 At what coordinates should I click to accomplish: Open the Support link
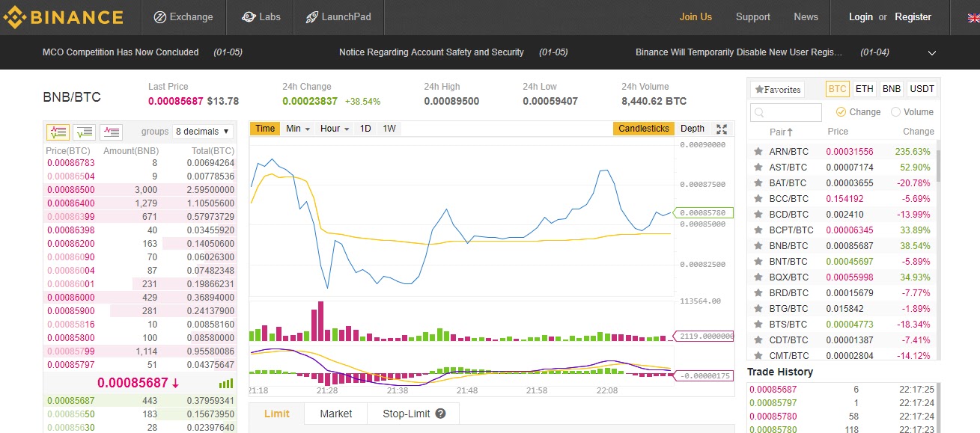pyautogui.click(x=752, y=16)
